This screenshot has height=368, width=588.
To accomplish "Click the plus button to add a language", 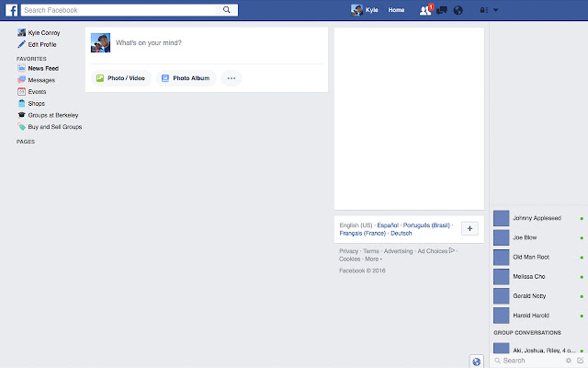I will pos(469,229).
